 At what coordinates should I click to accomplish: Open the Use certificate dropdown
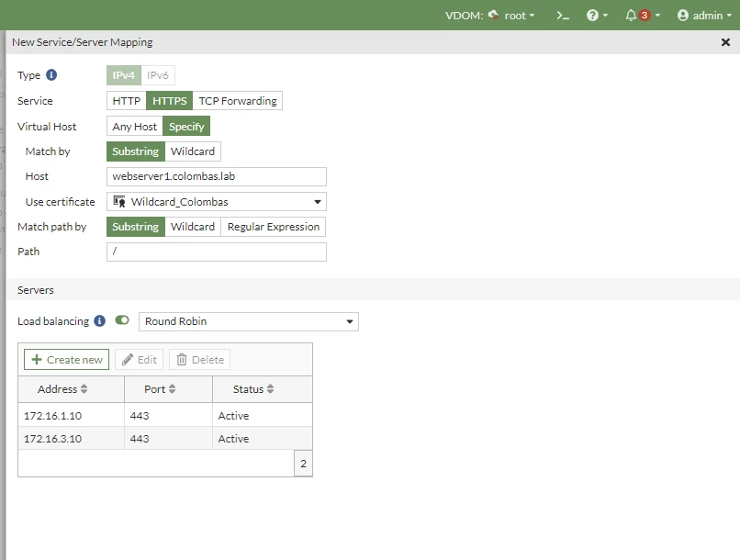[216, 202]
